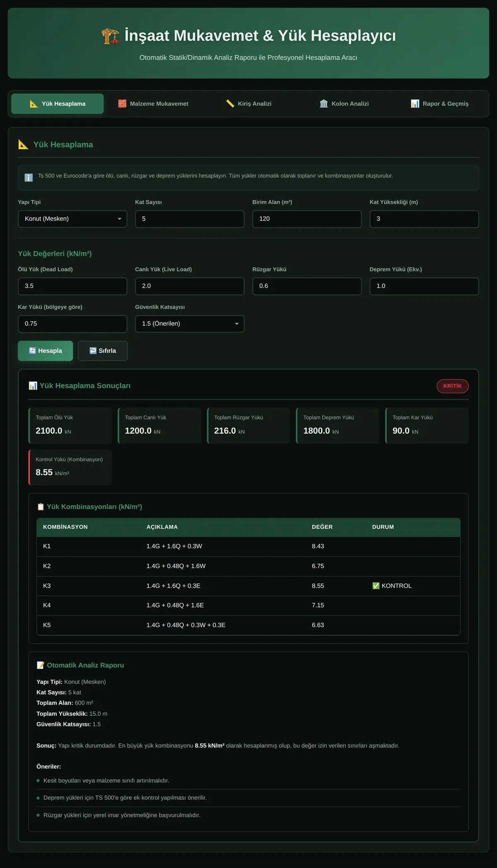Click the brick icon for Malzeme Mukavemet
497x868 pixels.
(122, 104)
